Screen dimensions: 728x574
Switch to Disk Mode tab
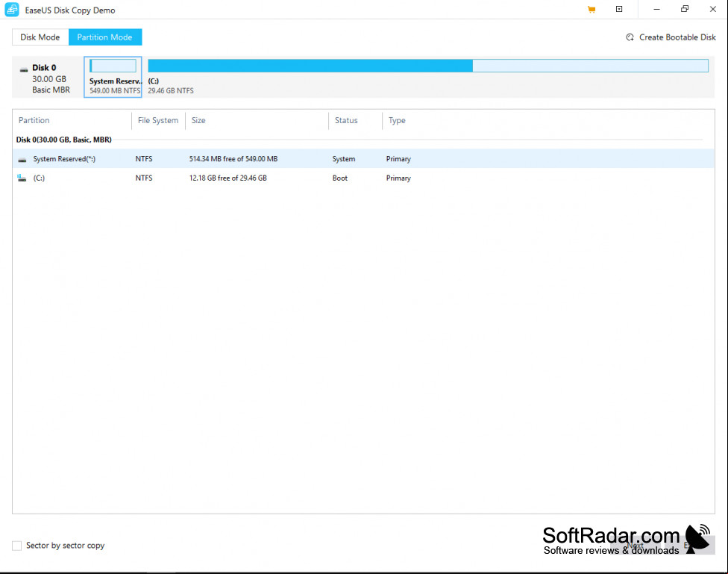(x=40, y=37)
